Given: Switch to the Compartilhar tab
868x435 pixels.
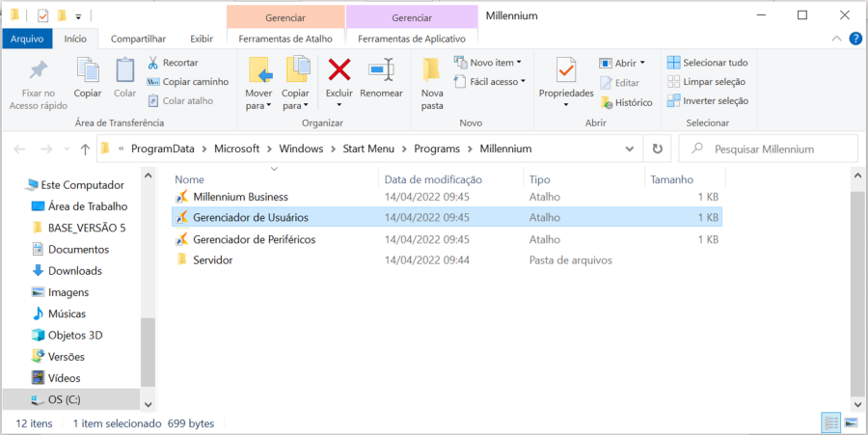Looking at the screenshot, I should [138, 39].
